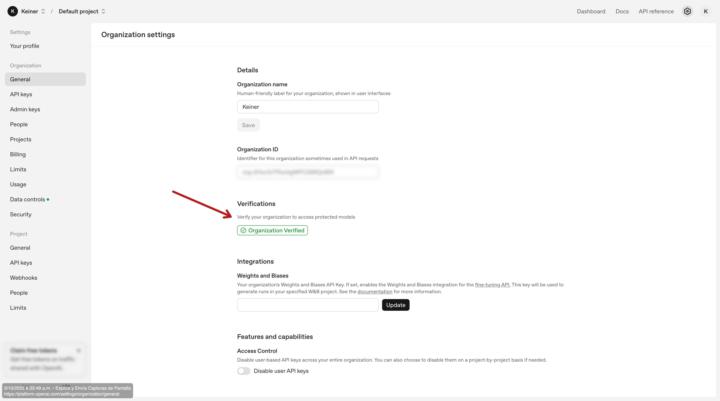Open Your profile settings

click(25, 46)
